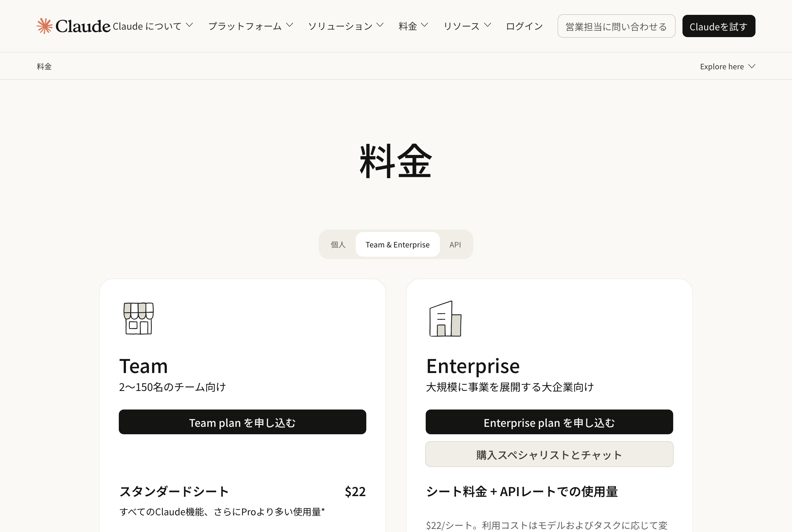Click the 'スタンダードシート' heading
Image resolution: width=792 pixels, height=532 pixels.
click(174, 491)
